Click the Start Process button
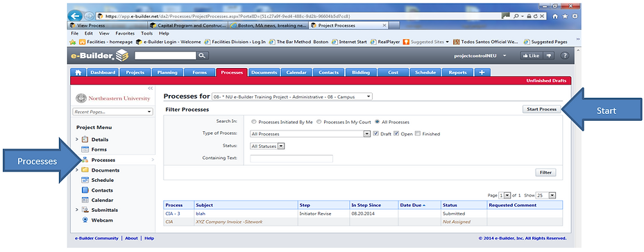The width and height of the screenshot is (644, 252). [x=541, y=110]
